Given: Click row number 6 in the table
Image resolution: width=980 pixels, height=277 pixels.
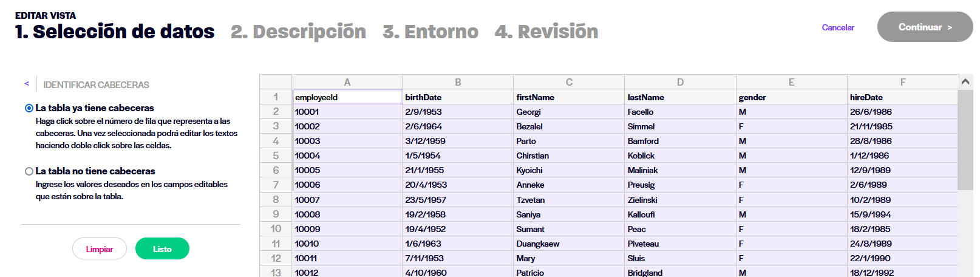Looking at the screenshot, I should pos(276,170).
